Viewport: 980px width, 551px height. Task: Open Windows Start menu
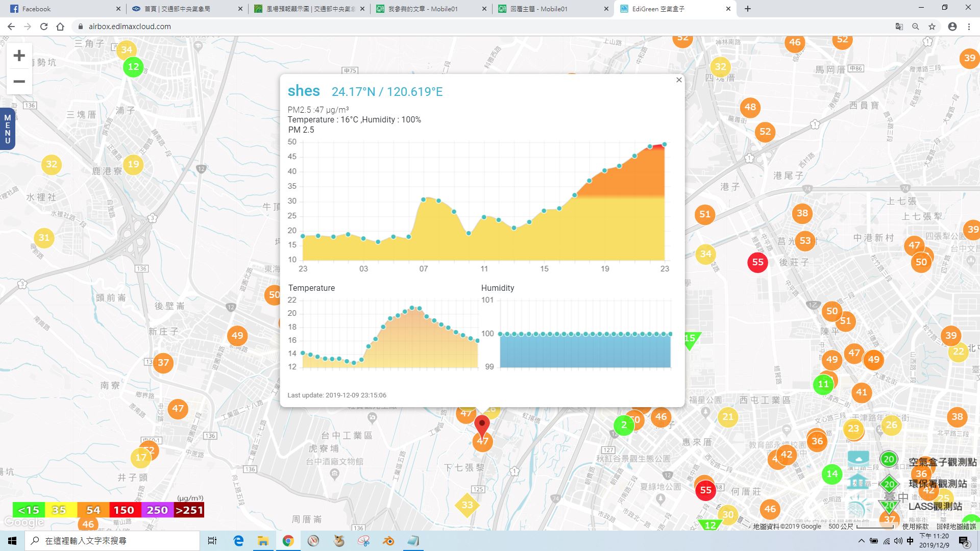[x=12, y=541]
